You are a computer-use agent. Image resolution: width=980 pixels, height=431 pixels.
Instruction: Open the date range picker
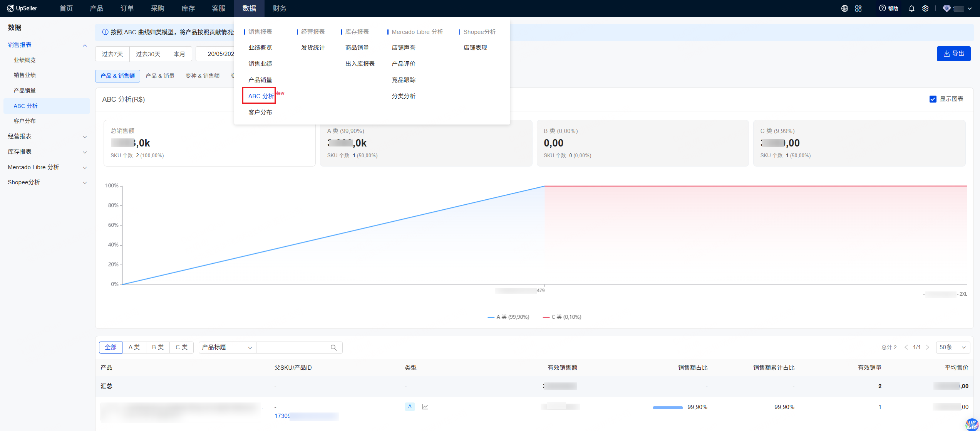pyautogui.click(x=216, y=54)
